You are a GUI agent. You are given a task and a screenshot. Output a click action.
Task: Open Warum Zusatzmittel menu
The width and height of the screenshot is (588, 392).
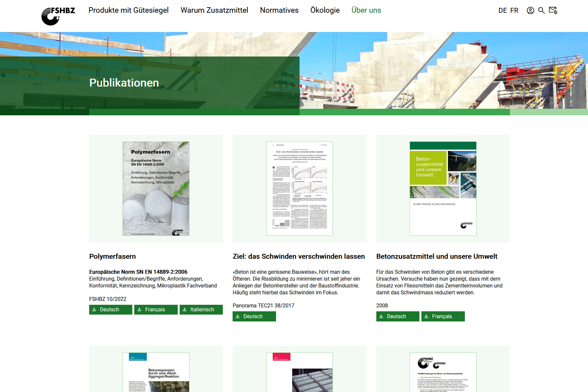tap(214, 10)
